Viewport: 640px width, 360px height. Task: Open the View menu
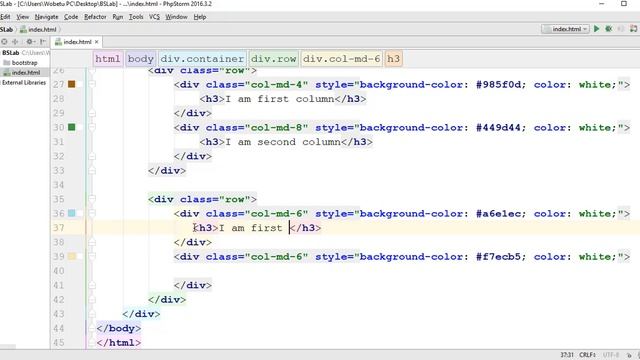click(22, 17)
